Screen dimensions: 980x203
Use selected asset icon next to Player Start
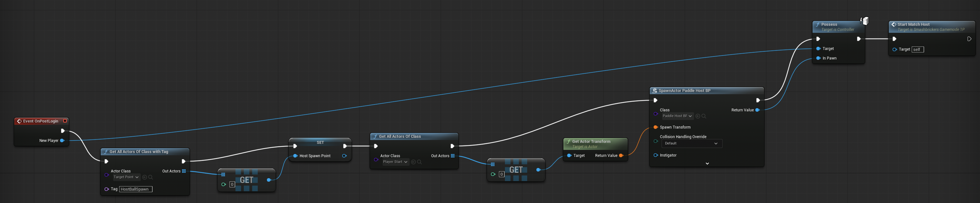pyautogui.click(x=413, y=162)
